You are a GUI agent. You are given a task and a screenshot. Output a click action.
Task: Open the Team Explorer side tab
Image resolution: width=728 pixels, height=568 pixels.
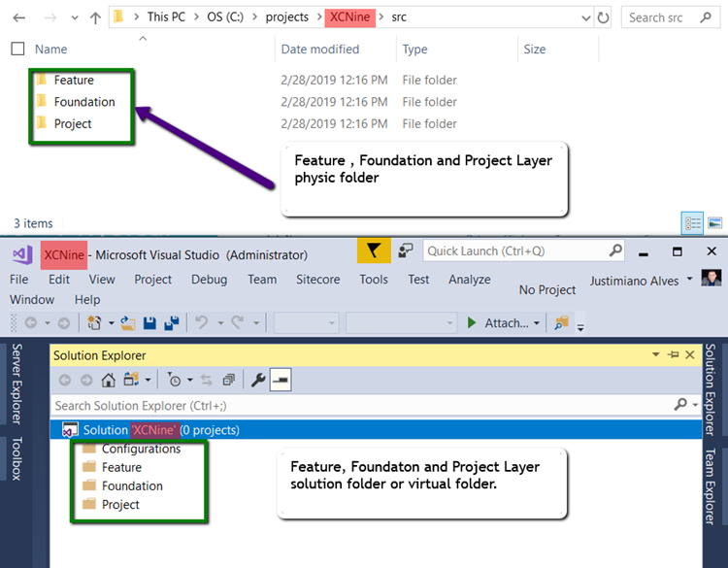click(711, 486)
